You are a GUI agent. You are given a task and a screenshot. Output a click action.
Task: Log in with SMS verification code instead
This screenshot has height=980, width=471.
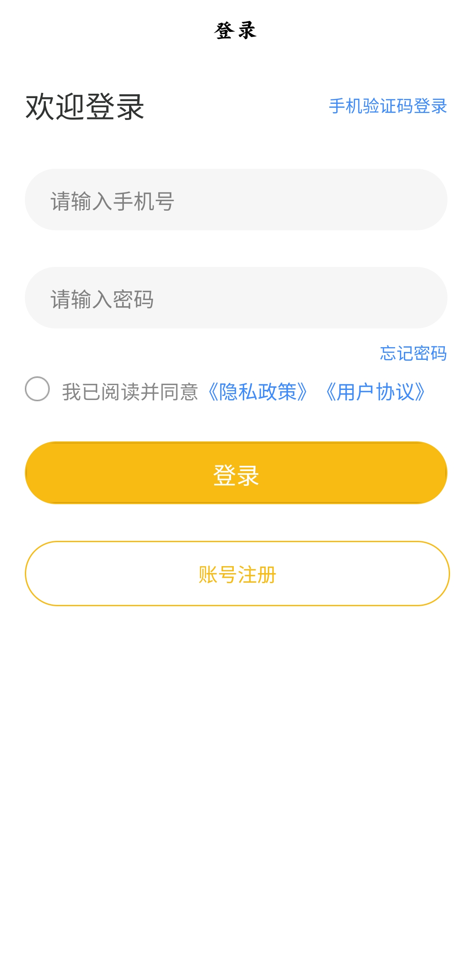click(x=388, y=106)
